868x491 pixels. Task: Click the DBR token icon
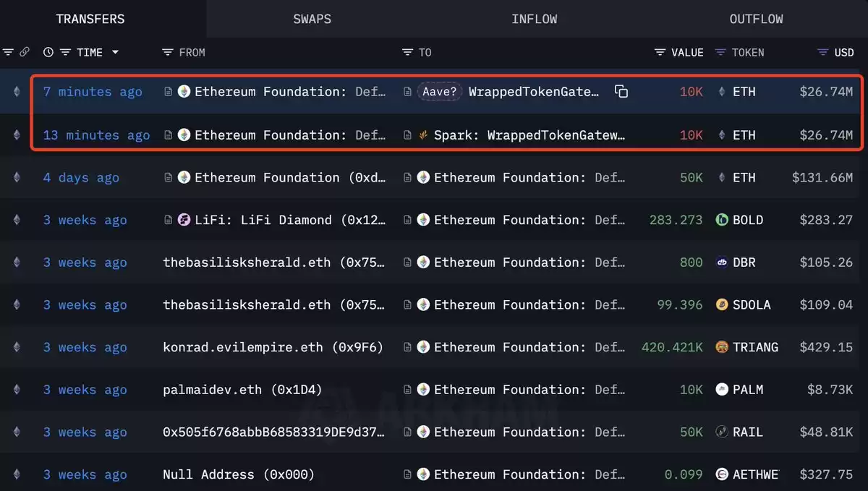click(721, 262)
